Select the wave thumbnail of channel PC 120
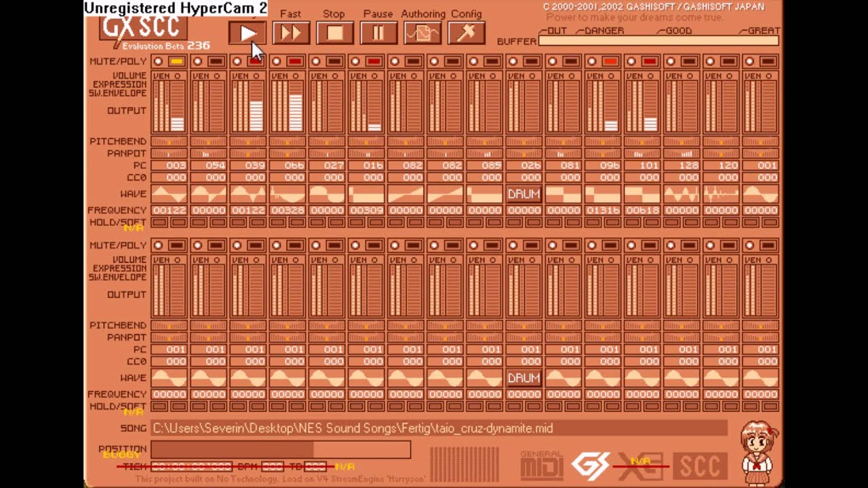This screenshot has width=868, height=488. (720, 194)
